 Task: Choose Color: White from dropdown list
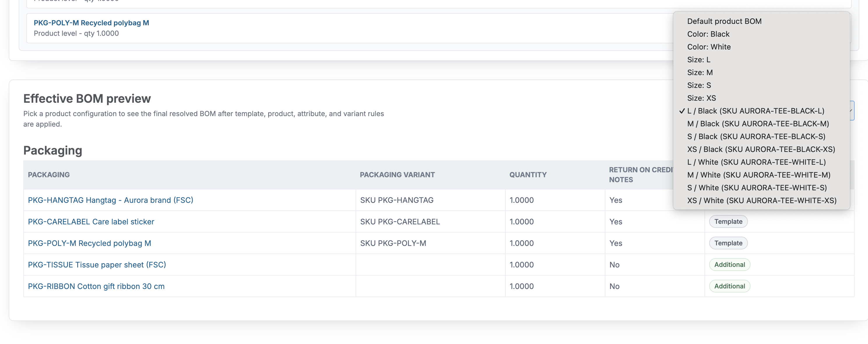761,47
